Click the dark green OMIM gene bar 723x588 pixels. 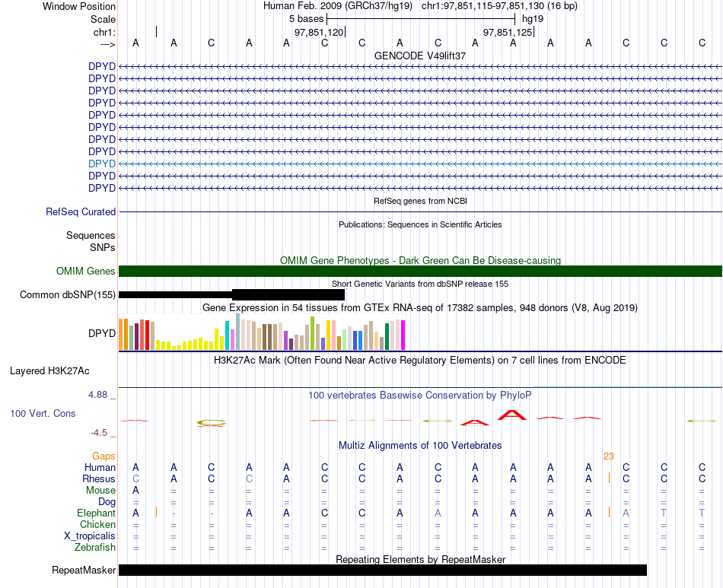[420, 271]
